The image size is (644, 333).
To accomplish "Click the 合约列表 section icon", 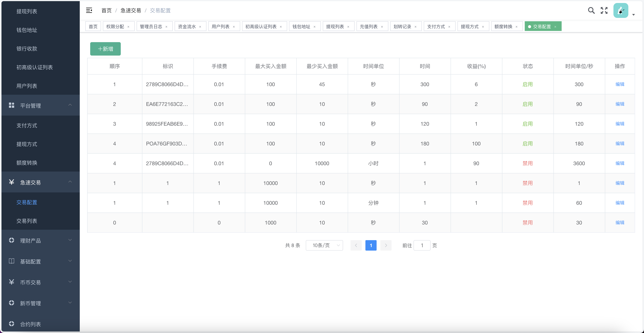I will (11, 324).
